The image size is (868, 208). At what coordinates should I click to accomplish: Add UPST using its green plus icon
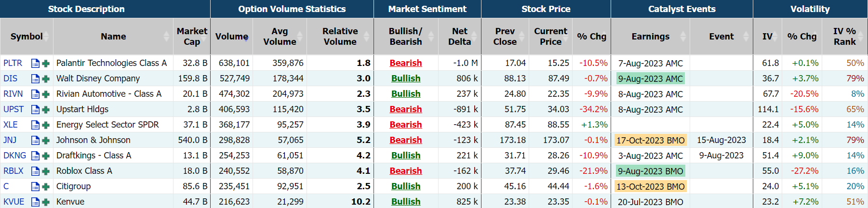coord(46,109)
